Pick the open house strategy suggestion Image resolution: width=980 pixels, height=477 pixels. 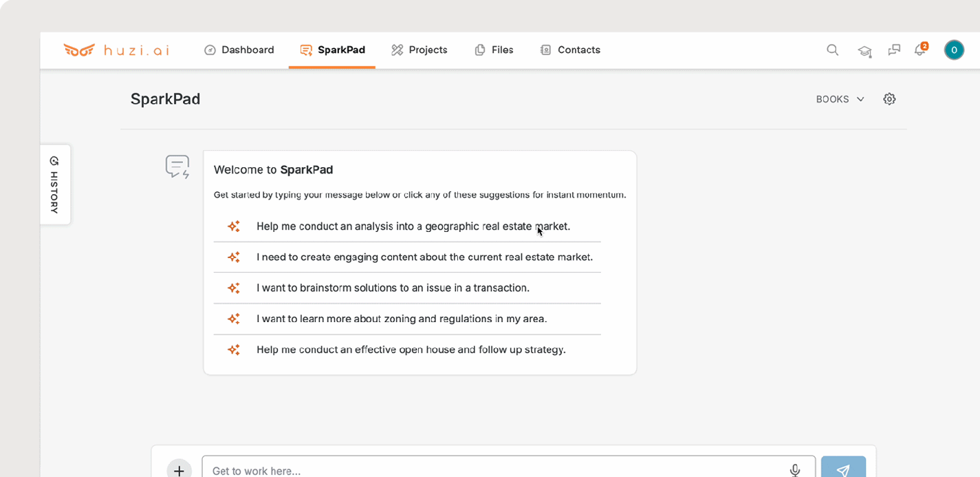pyautogui.click(x=411, y=350)
